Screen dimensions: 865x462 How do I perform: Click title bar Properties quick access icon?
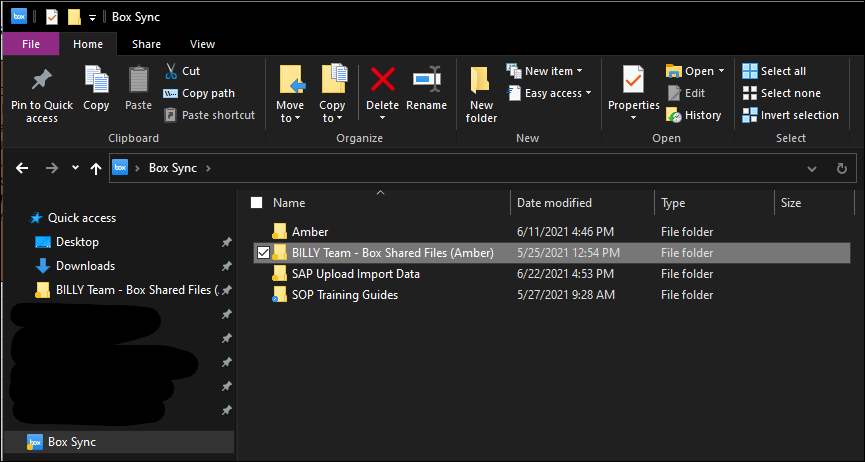tap(52, 17)
